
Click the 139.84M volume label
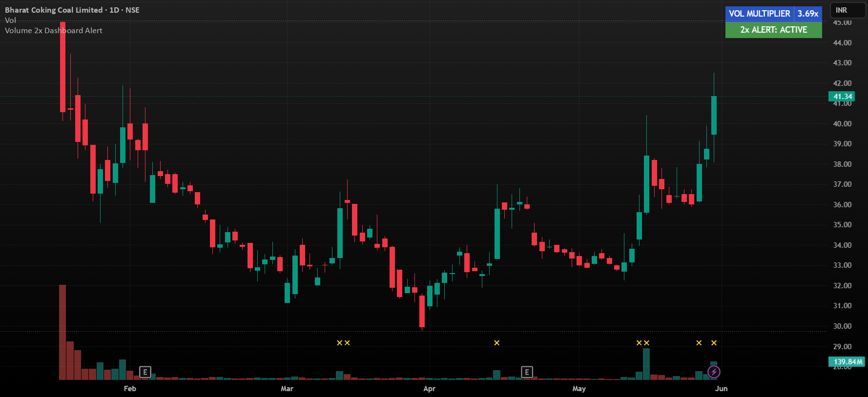click(847, 362)
